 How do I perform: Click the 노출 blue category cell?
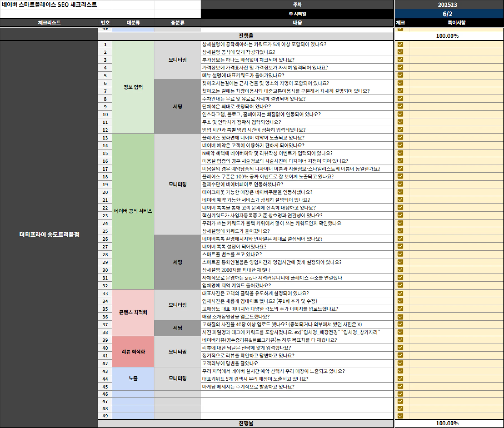[133, 379]
